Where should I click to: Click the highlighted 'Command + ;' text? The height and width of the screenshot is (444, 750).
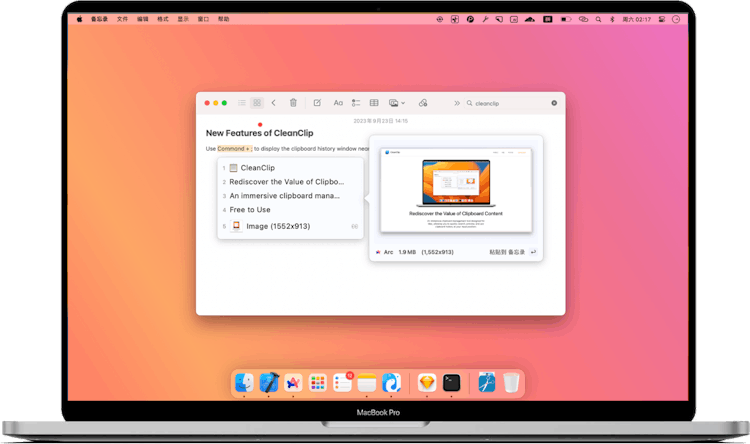pos(234,149)
